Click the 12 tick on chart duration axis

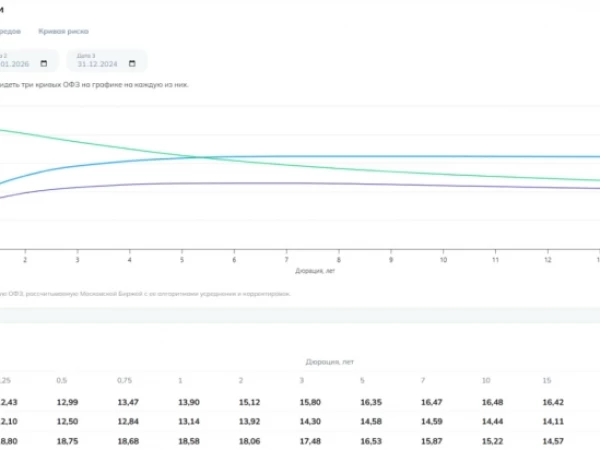(548, 260)
